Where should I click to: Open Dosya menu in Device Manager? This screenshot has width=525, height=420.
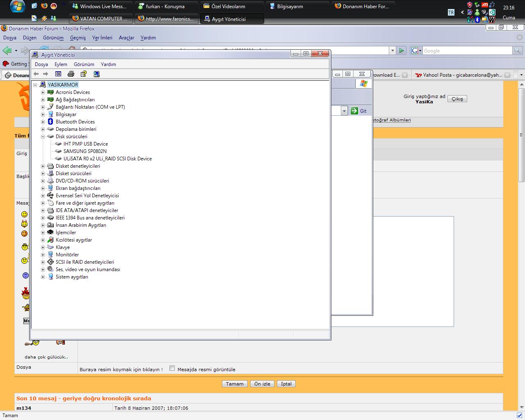[x=41, y=64]
